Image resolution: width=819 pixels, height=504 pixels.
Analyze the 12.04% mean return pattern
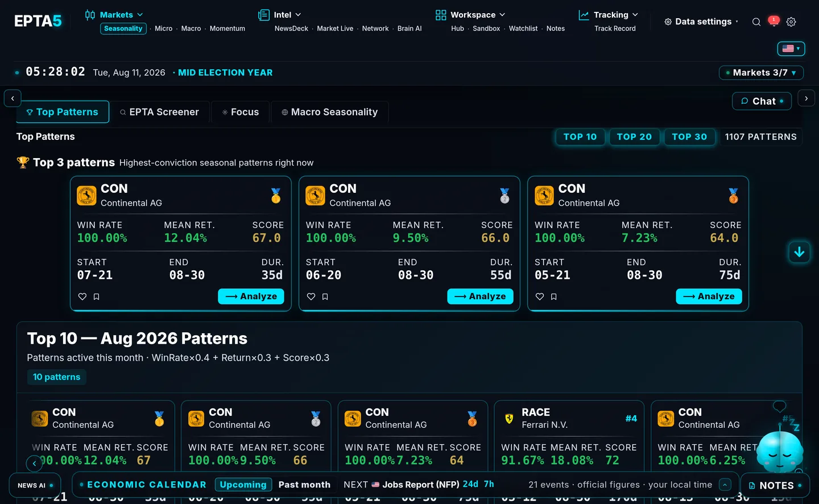251,296
